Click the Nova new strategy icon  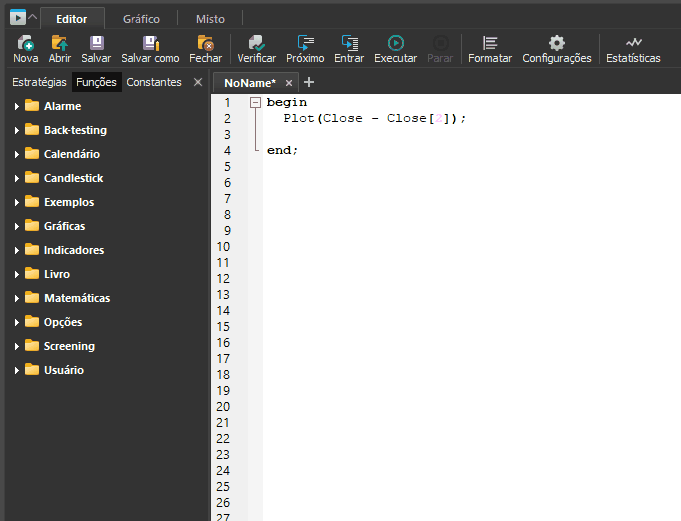pyautogui.click(x=26, y=43)
